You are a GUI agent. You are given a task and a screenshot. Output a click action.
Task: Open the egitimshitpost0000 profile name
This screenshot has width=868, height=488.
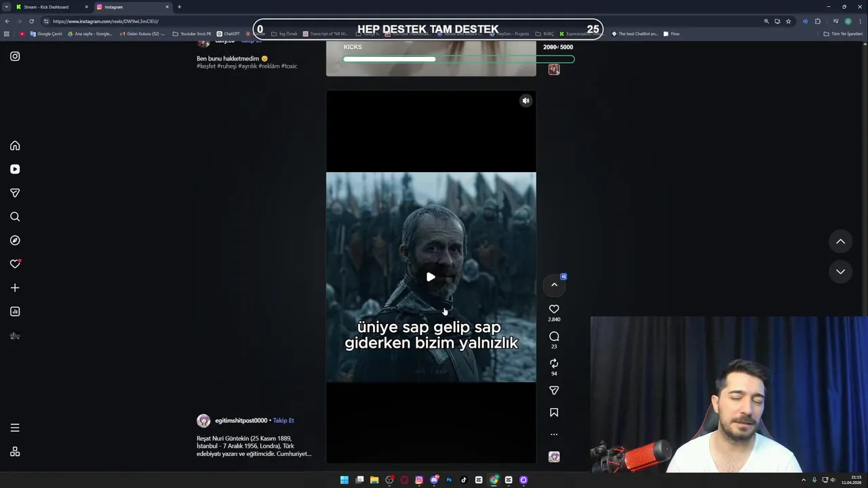tap(241, 421)
